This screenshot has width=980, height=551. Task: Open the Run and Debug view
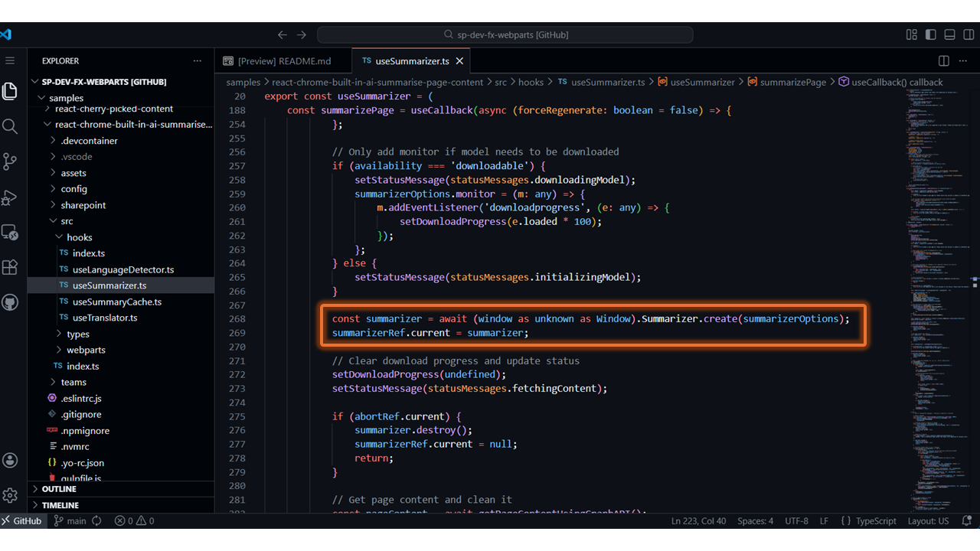click(x=10, y=197)
